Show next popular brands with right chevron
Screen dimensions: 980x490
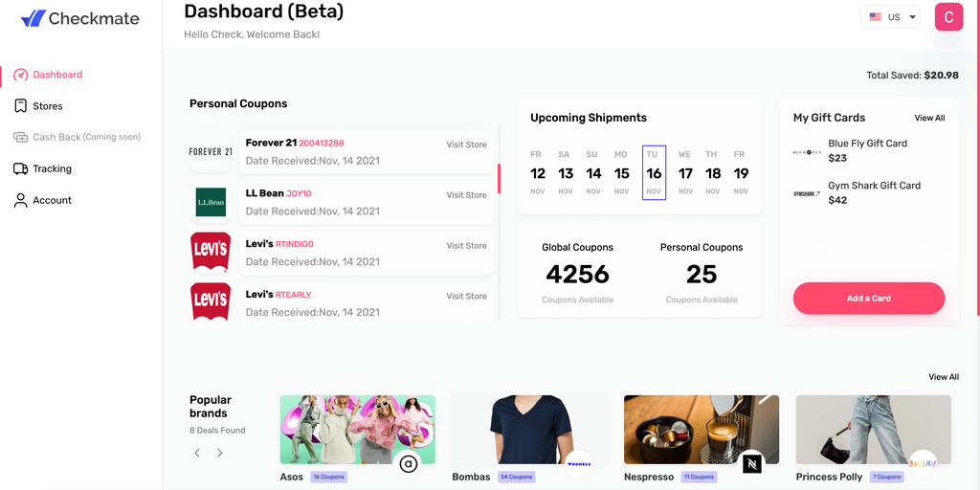tap(219, 453)
